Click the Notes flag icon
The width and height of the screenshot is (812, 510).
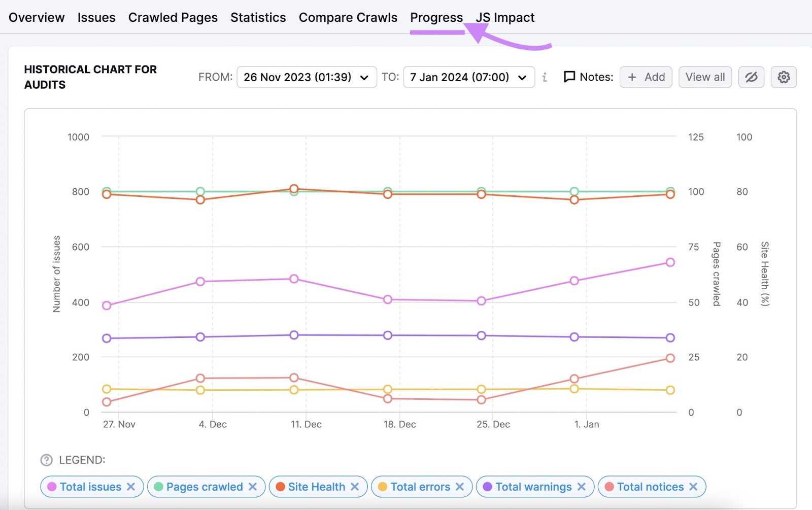569,77
